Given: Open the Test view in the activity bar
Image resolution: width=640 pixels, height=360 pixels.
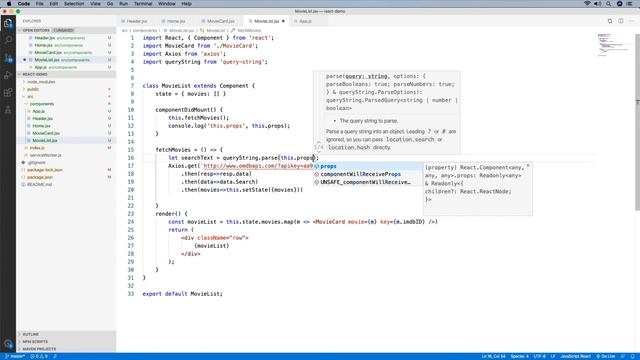Looking at the screenshot, I should coord(8,110).
